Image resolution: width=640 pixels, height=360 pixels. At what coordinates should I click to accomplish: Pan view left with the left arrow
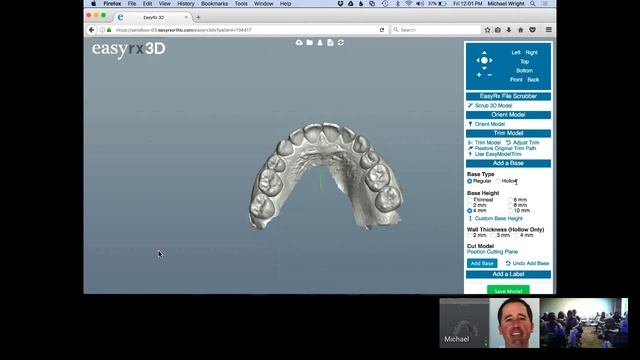coord(478,60)
